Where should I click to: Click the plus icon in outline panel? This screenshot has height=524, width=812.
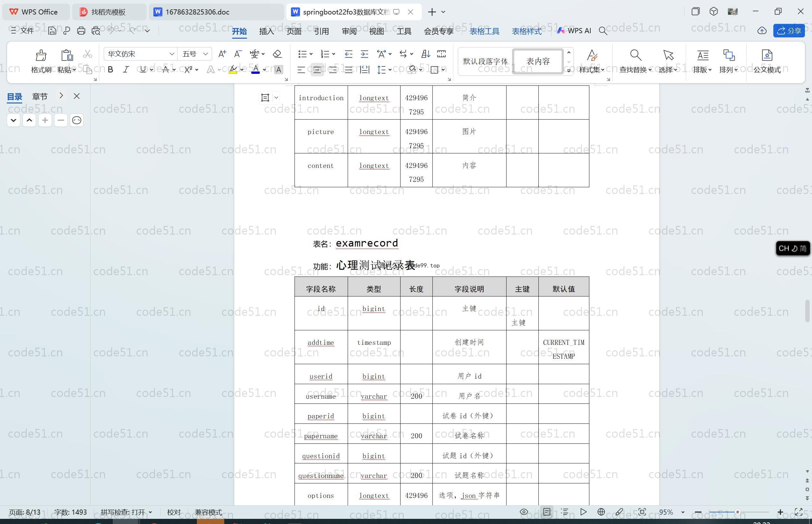coord(45,120)
